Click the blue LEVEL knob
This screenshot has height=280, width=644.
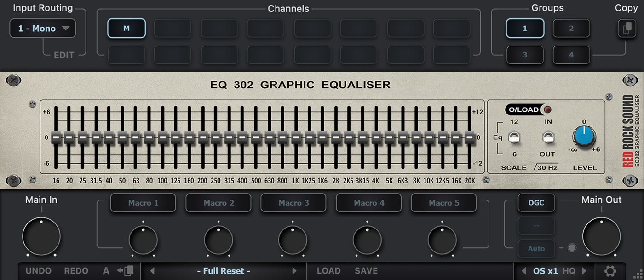click(x=584, y=137)
